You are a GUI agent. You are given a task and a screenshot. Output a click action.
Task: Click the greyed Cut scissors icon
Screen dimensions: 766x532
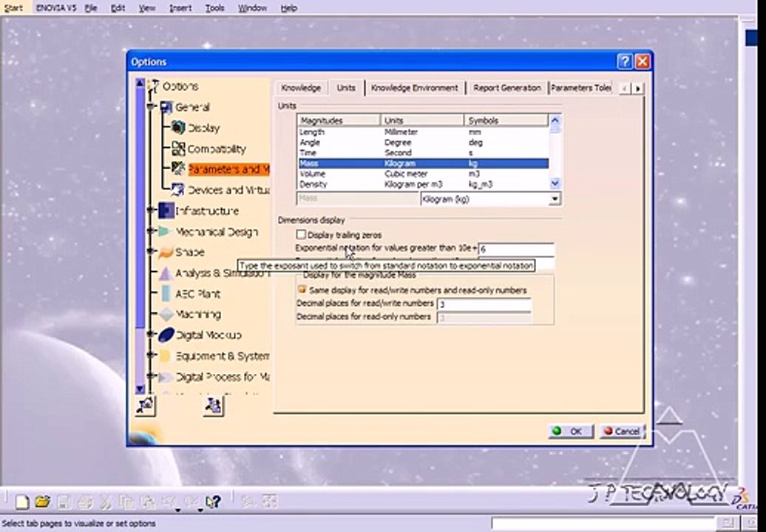click(x=106, y=502)
